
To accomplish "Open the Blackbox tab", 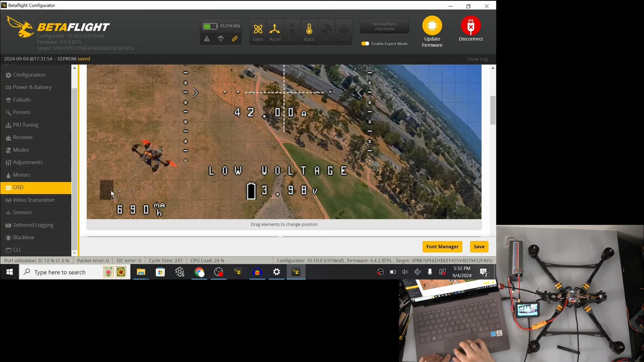I will 36,237.
